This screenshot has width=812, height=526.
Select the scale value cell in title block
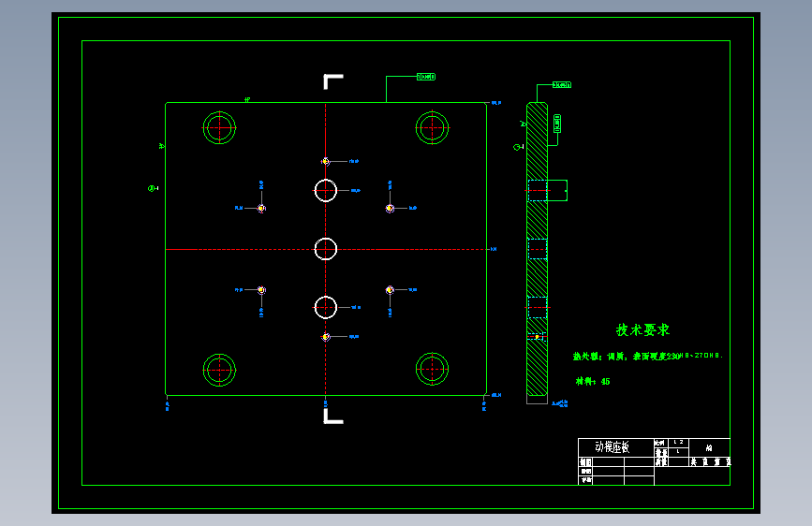pos(678,443)
